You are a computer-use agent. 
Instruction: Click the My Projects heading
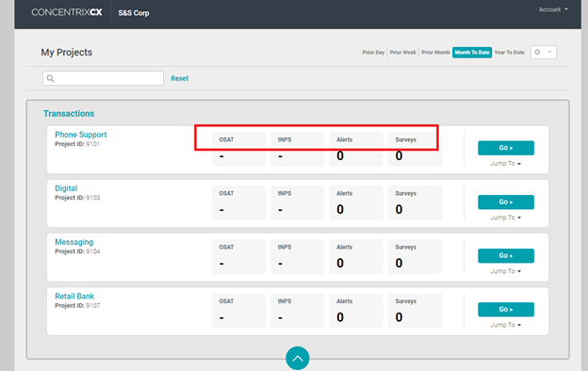coord(66,52)
